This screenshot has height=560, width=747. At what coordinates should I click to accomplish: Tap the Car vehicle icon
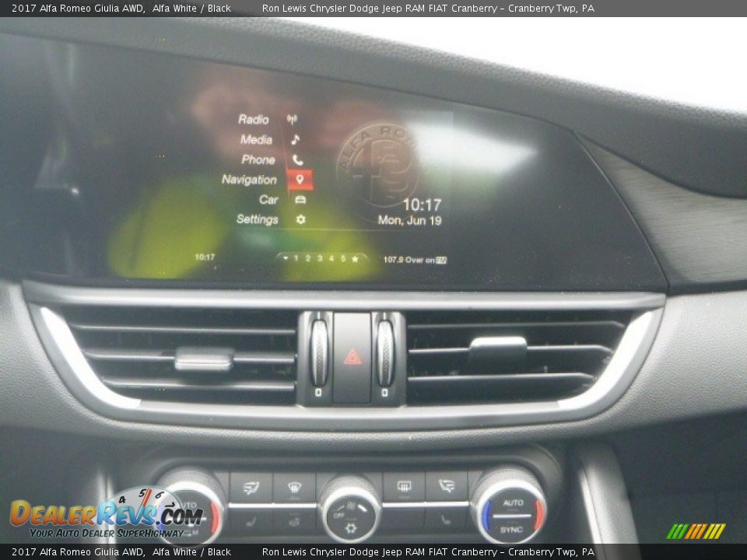[300, 200]
